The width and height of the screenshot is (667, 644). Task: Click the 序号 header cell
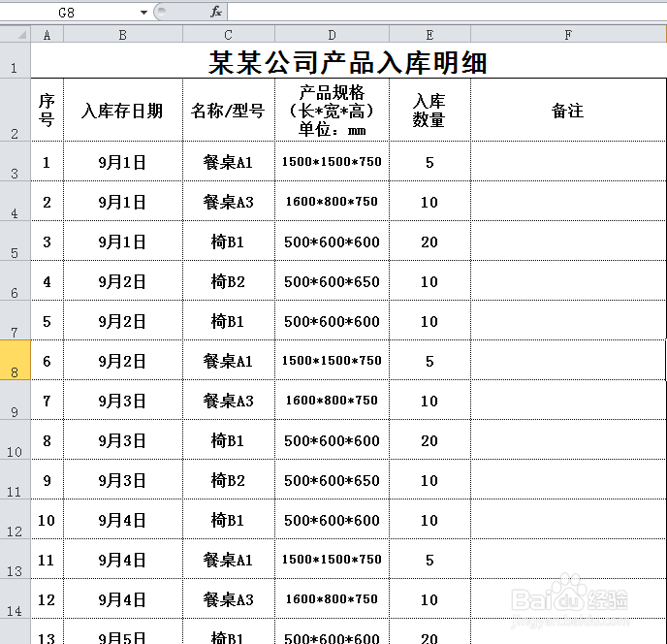click(x=48, y=110)
